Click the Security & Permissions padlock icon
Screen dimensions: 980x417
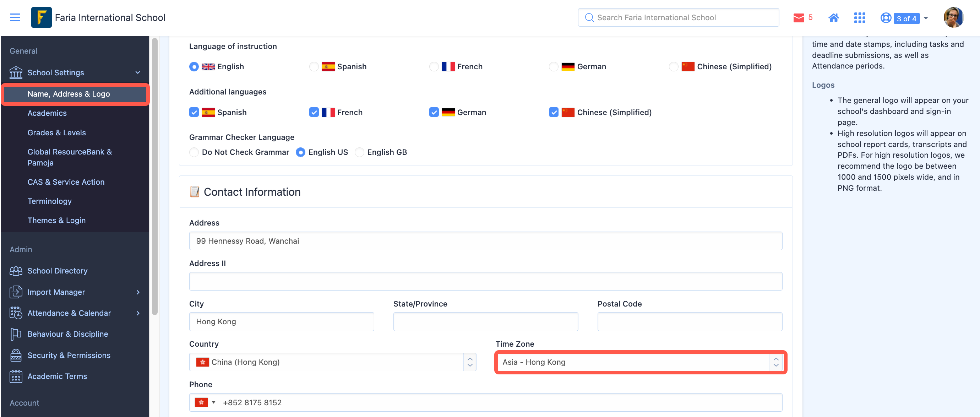tap(16, 355)
